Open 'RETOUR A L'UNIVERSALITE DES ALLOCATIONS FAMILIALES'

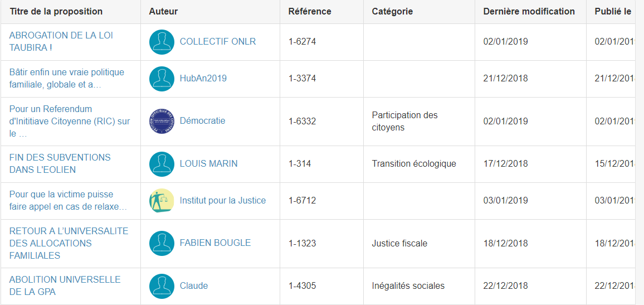(69, 243)
